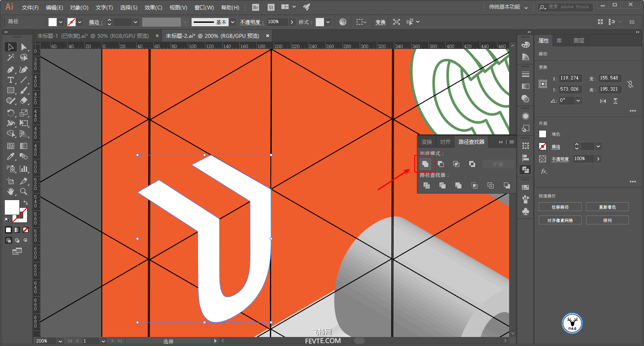Screen dimensions: 644x346
Task: Select the Scale tool
Action: click(x=24, y=113)
